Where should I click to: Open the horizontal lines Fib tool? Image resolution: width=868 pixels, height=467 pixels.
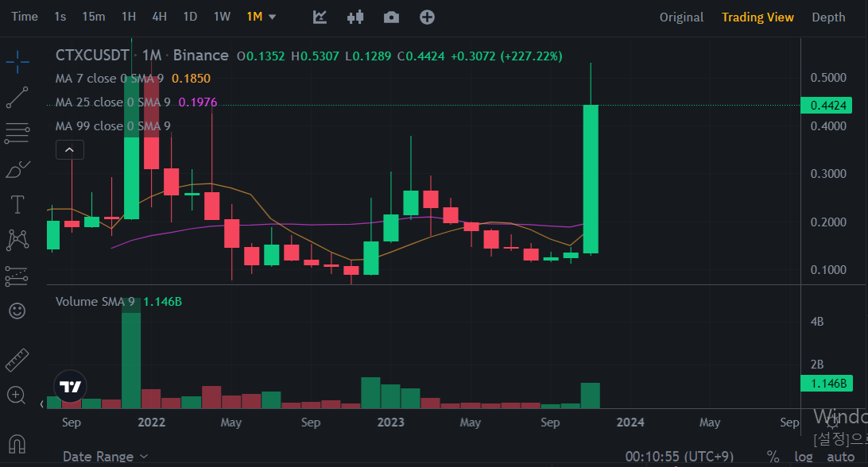click(17, 133)
